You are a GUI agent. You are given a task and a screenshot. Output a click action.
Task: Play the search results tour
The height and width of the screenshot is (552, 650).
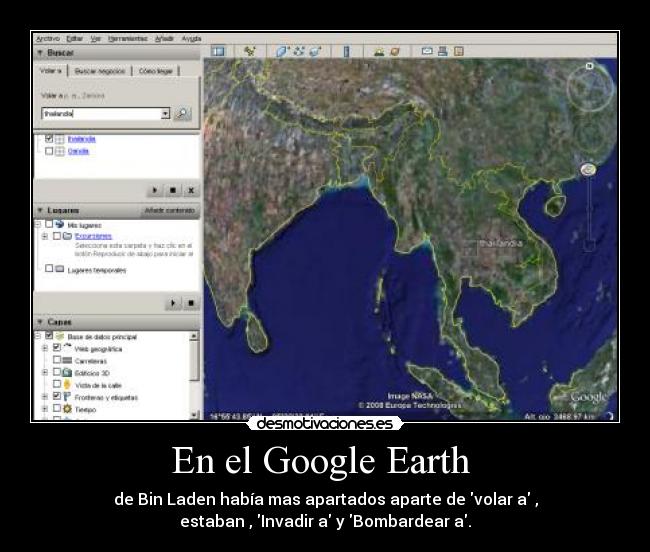coord(155,190)
